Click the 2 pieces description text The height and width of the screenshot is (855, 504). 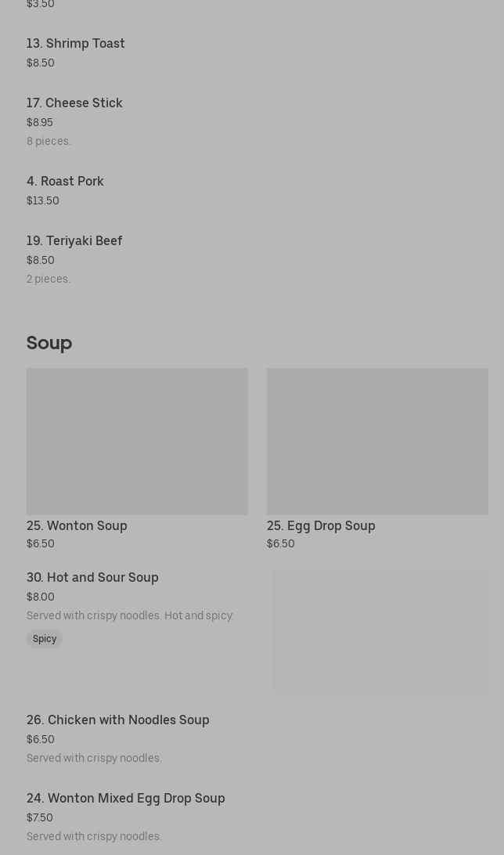click(49, 280)
